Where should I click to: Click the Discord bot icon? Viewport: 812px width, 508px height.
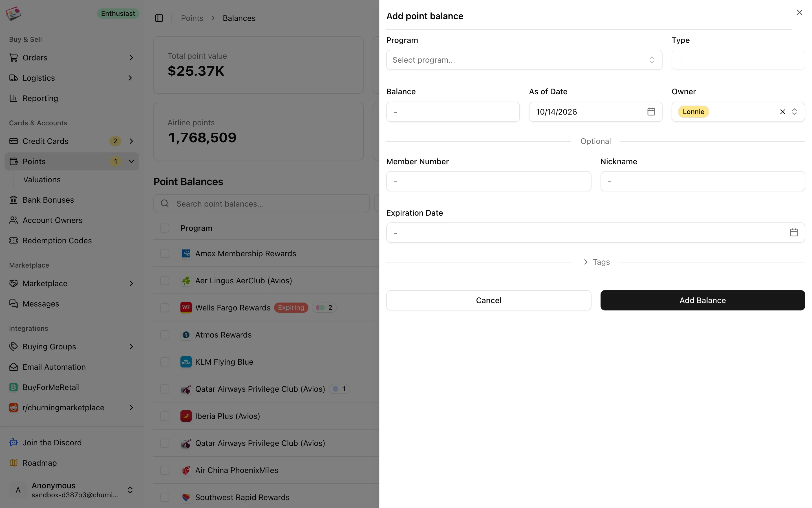pos(14,443)
